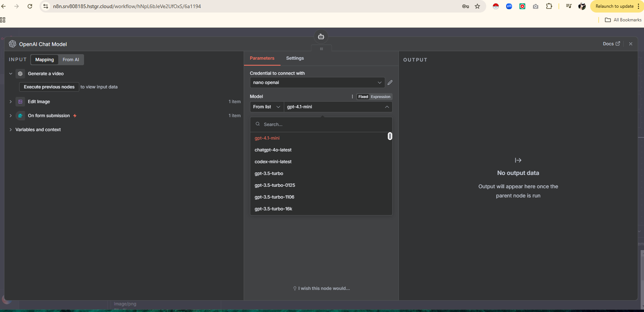This screenshot has height=312, width=644.
Task: Click the search magnifier icon in model list
Action: pos(258,124)
